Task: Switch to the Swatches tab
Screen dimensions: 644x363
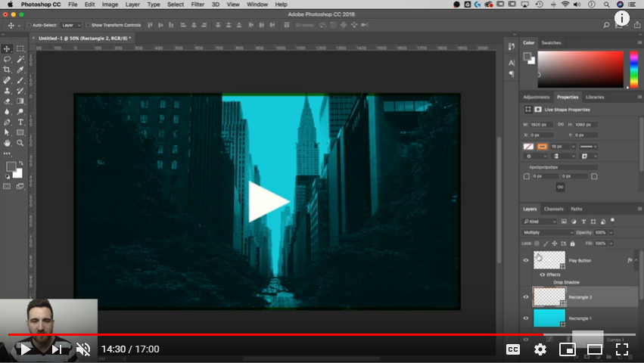Action: 551,42
